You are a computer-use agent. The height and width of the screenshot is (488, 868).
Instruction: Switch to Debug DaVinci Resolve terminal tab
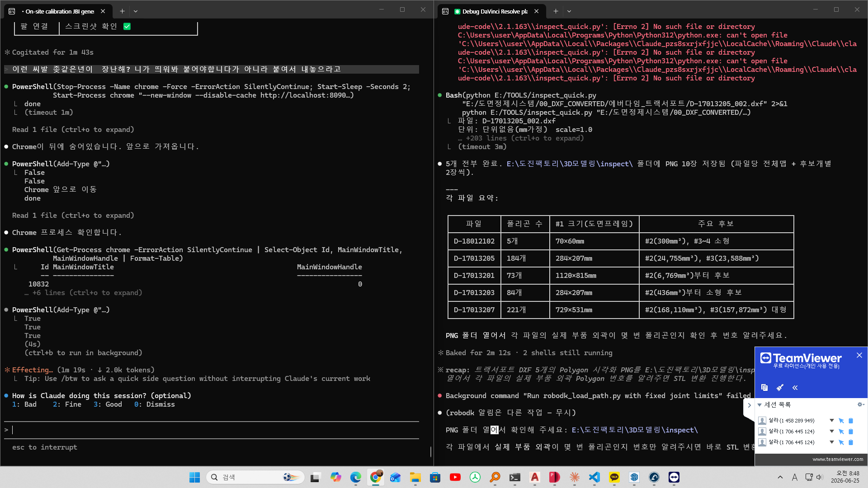[491, 11]
